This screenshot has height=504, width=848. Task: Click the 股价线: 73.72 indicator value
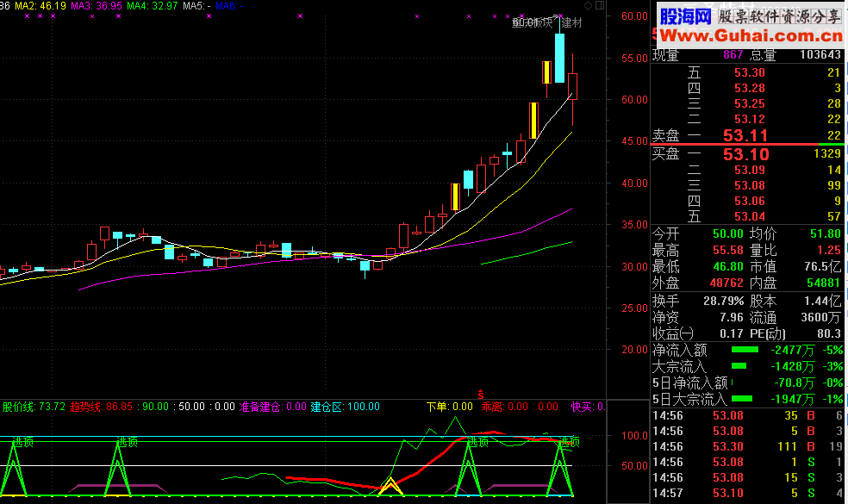point(34,407)
